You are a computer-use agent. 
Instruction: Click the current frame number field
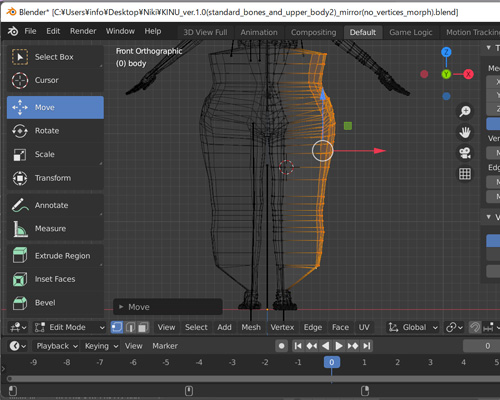481,346
